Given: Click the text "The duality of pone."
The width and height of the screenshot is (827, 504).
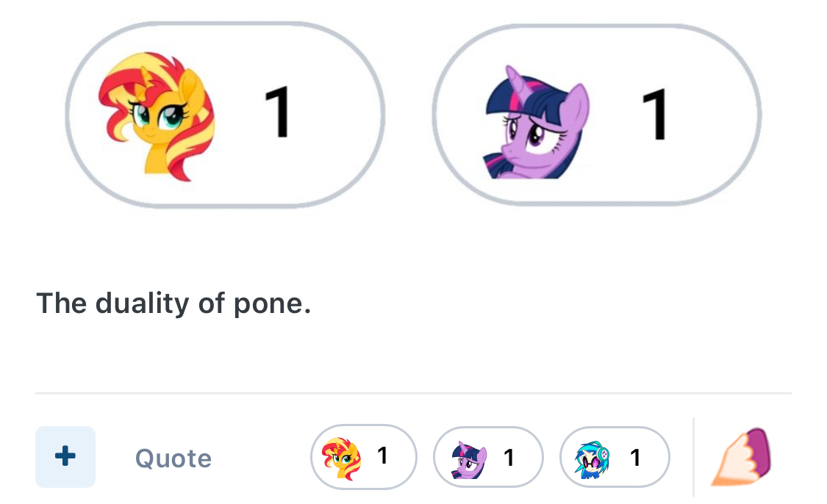Looking at the screenshot, I should [x=173, y=303].
